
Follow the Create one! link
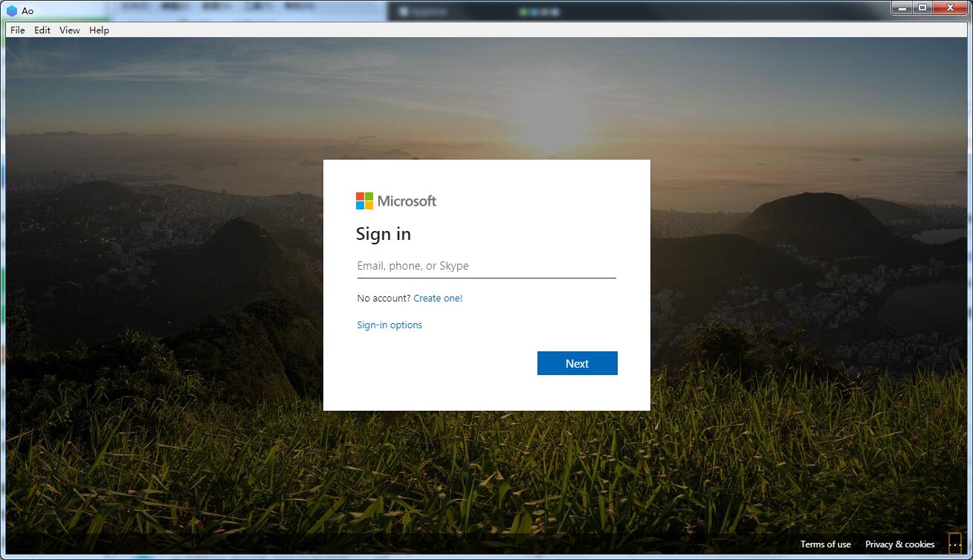438,299
